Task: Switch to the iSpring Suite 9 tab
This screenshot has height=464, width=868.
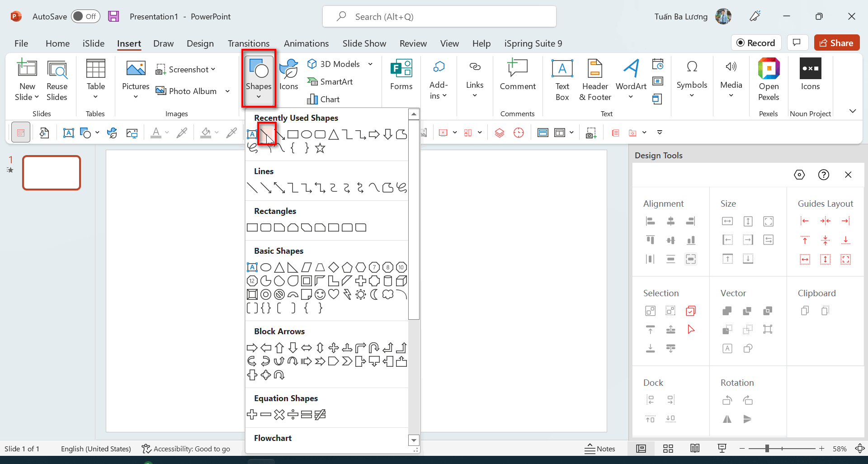Action: tap(533, 43)
